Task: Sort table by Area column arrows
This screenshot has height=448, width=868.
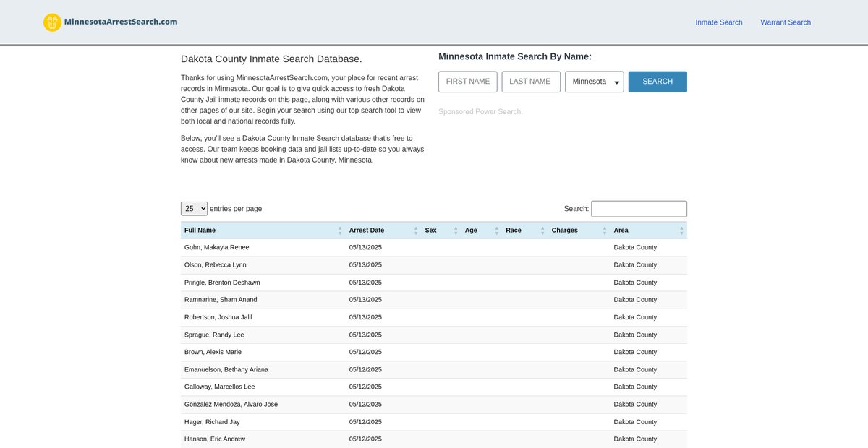Action: click(681, 231)
